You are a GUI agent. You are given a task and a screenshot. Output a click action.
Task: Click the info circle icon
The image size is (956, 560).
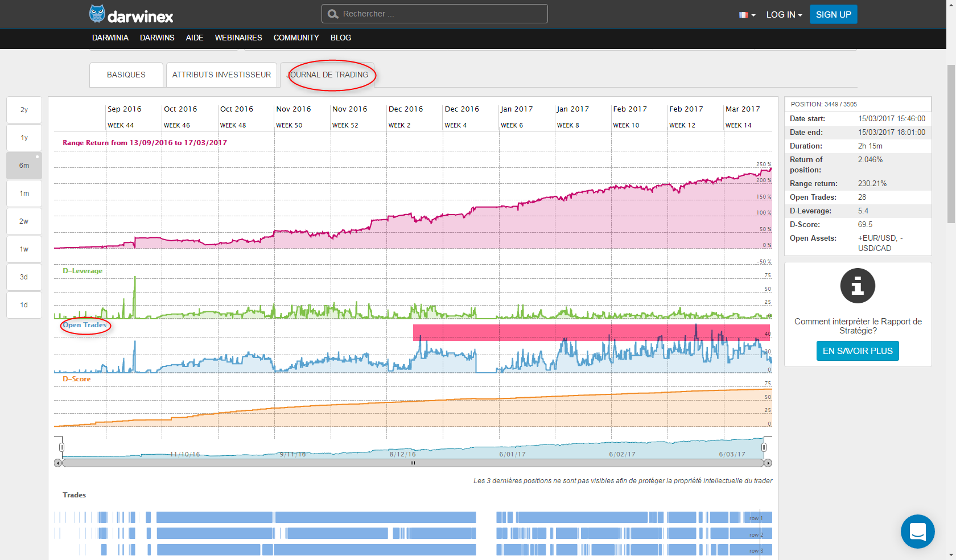coord(858,286)
